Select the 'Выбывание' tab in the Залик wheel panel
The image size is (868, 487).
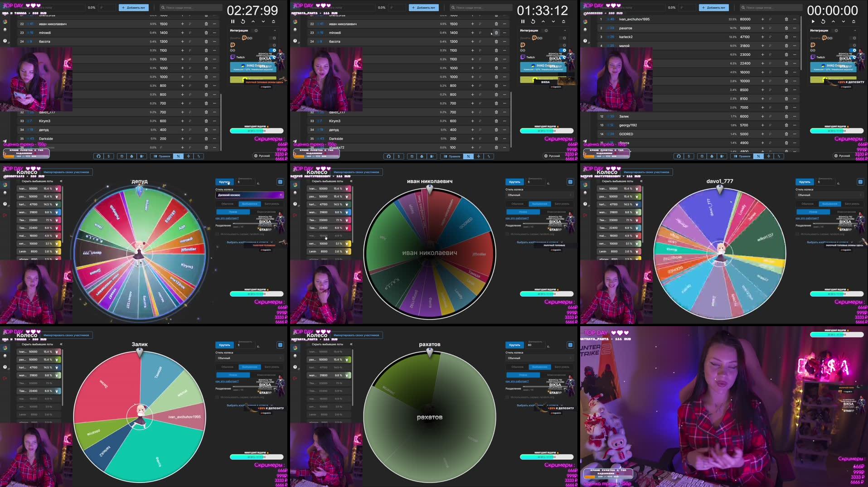[249, 367]
